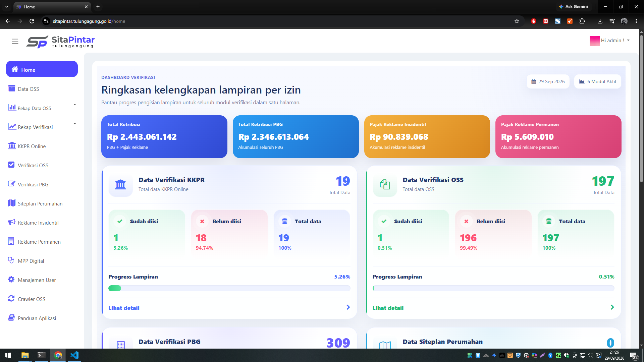The width and height of the screenshot is (644, 362).
Task: Open the SitaPintar logo home link
Action: [60, 42]
